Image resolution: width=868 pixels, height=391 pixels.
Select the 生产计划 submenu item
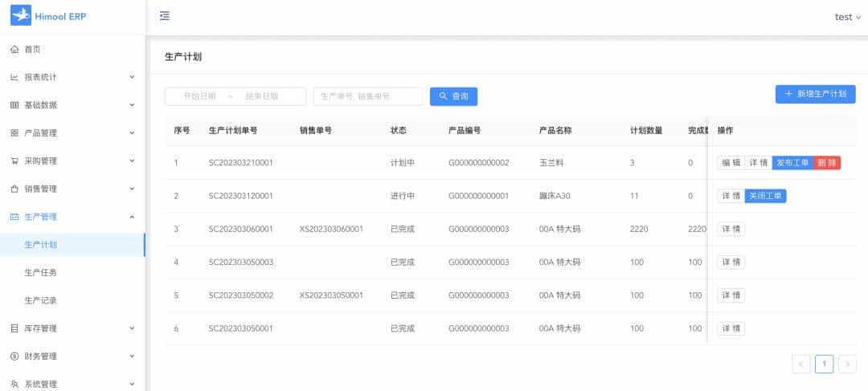(72, 245)
